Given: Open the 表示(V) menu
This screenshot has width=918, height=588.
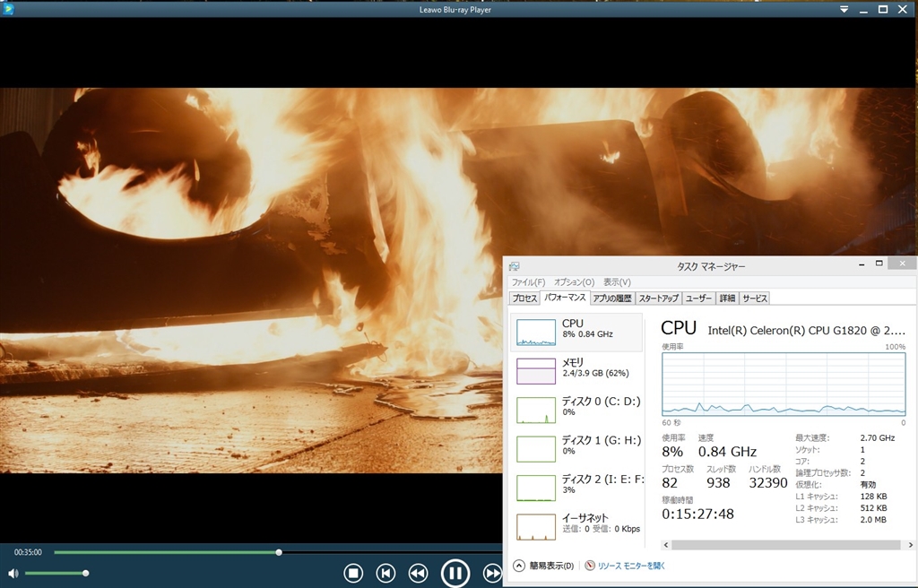Looking at the screenshot, I should [x=617, y=282].
